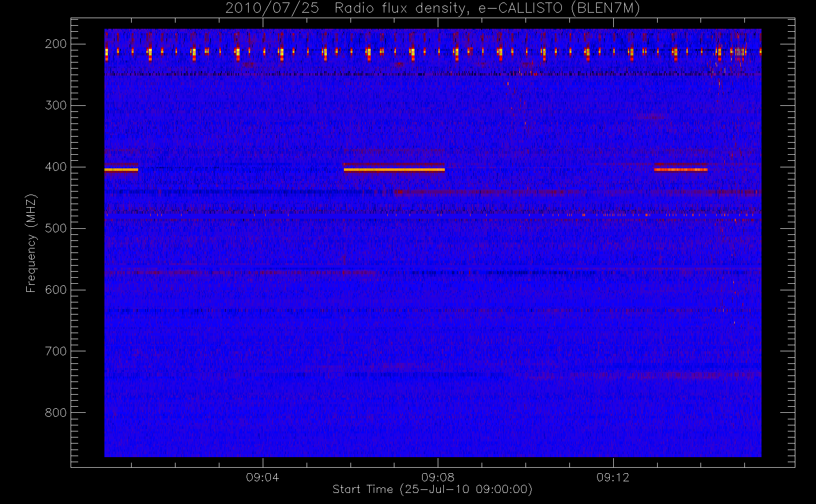Click the long bright 400 MHz emission bar near 09:07
This screenshot has width=816, height=504.
(394, 170)
